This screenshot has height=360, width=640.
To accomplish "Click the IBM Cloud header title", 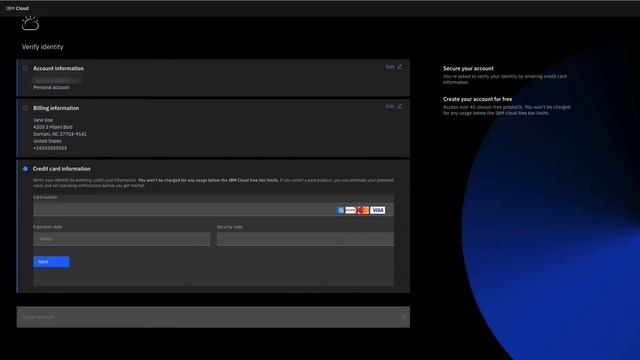I will (17, 8).
